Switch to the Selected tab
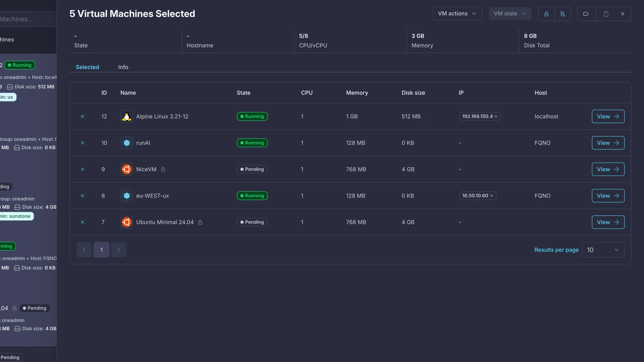 pos(88,67)
